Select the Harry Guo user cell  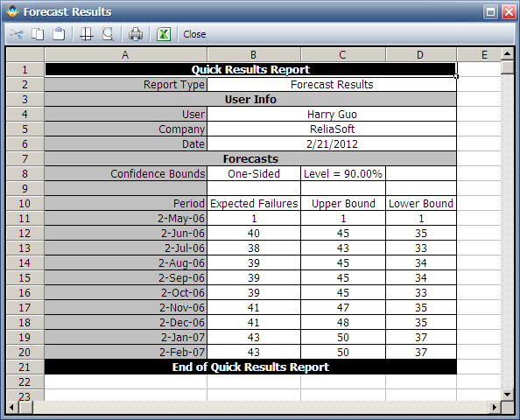pos(332,114)
